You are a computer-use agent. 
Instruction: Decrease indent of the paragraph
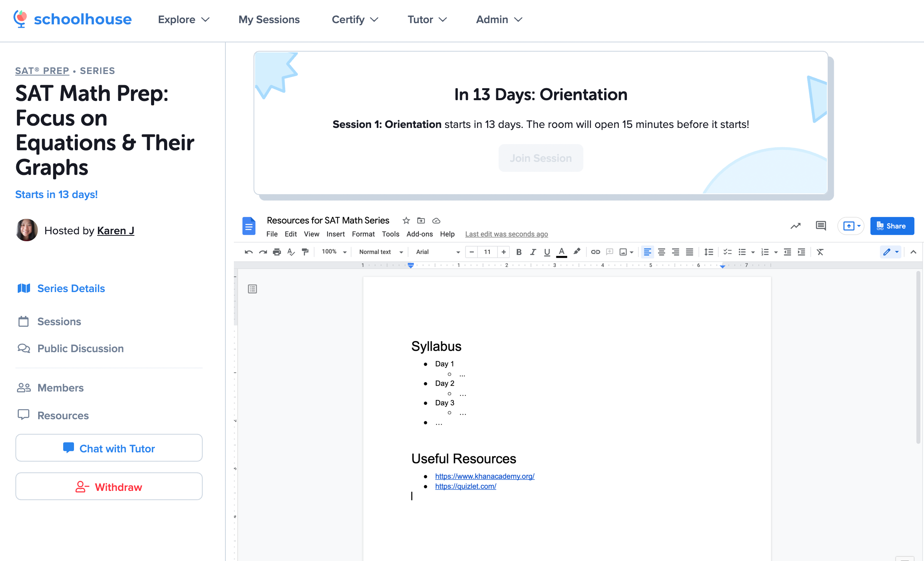788,252
